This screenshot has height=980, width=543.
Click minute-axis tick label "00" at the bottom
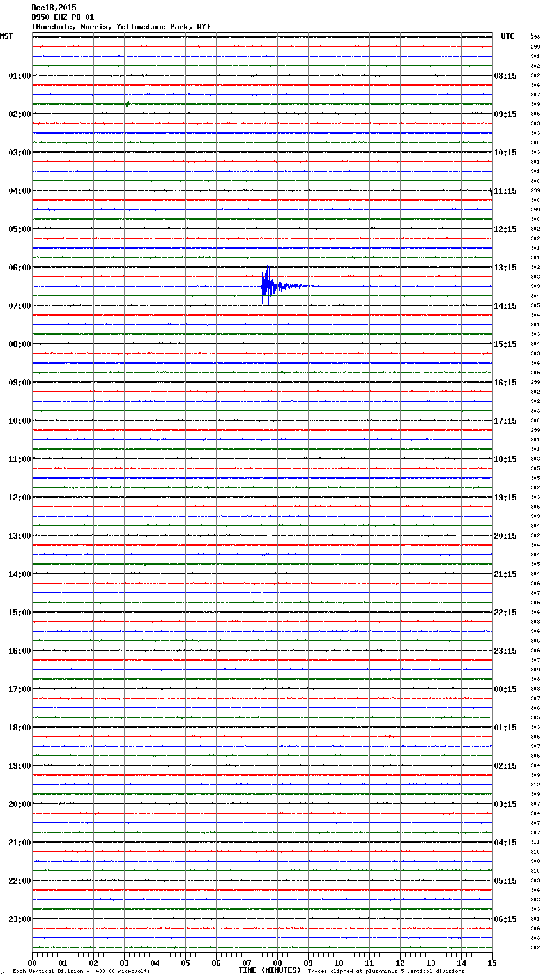[32, 963]
